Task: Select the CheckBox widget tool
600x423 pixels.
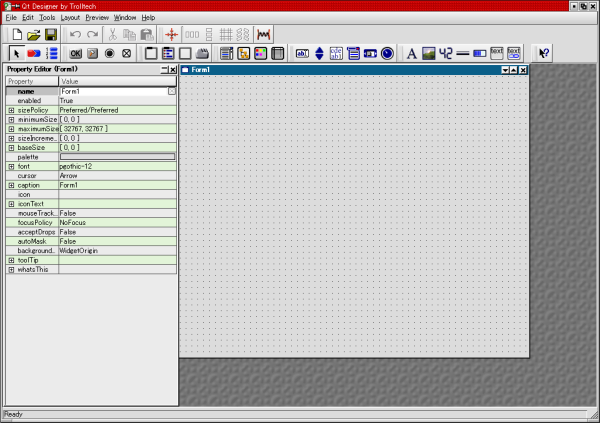Action: click(127, 53)
